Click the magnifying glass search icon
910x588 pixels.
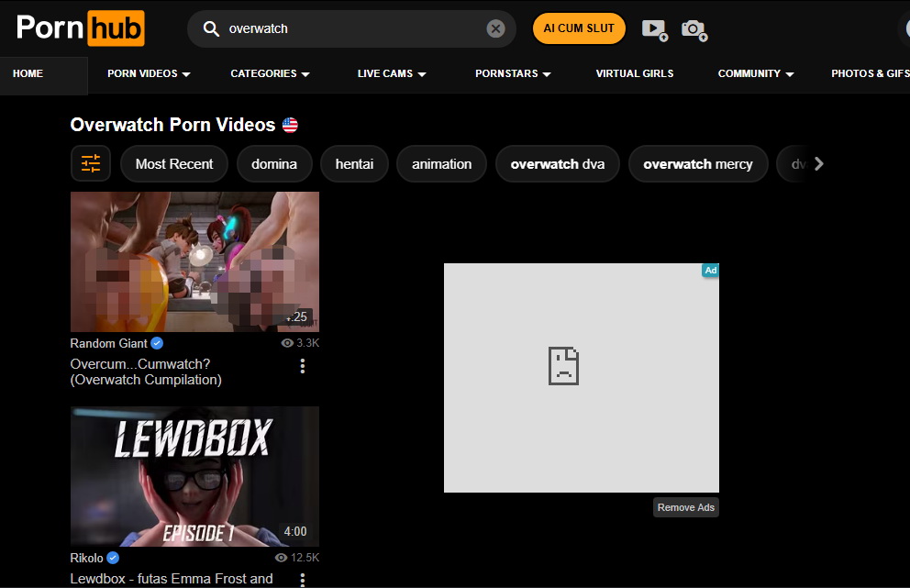point(211,29)
